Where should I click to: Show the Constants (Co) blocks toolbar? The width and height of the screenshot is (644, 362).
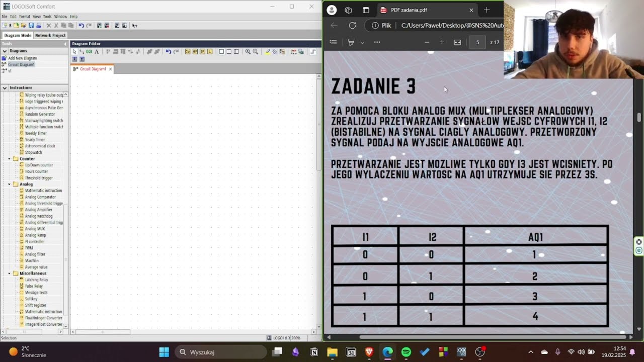188,51
